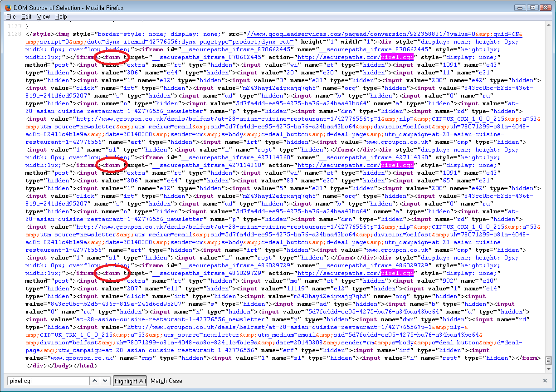Click line number 1127
Screen dimensions: 556x392
tap(15, 26)
